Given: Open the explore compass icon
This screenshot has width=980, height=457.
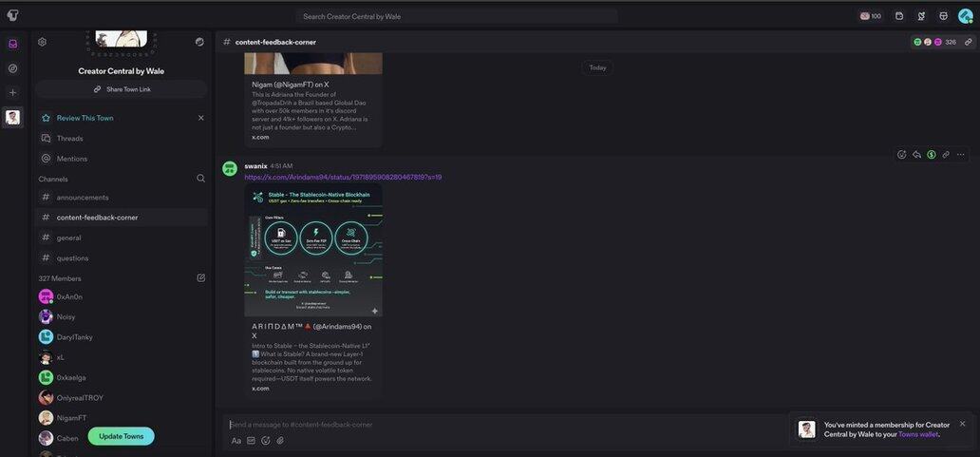Looking at the screenshot, I should [x=12, y=68].
